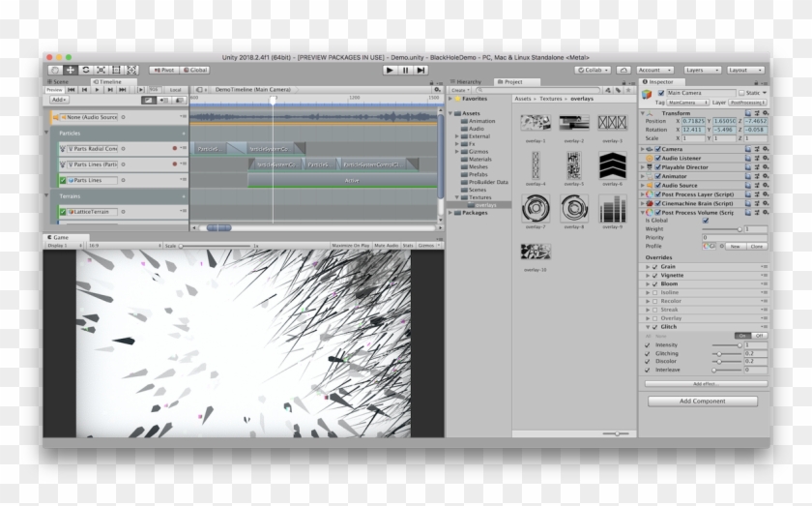Open Transform component gear menu

tap(766, 113)
